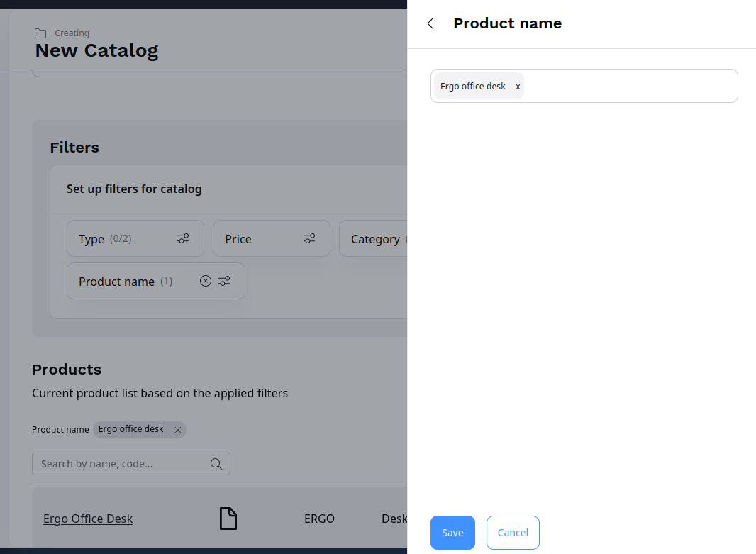Open the Price filter sliders icon

[x=308, y=238]
